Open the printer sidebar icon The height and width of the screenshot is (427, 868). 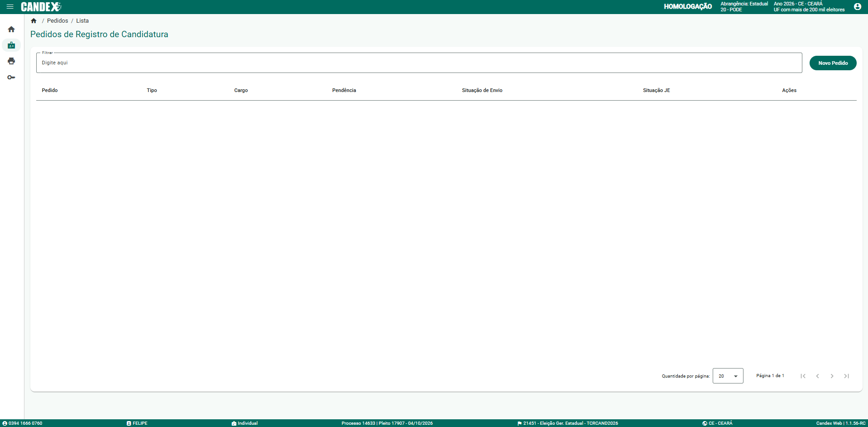coord(11,61)
